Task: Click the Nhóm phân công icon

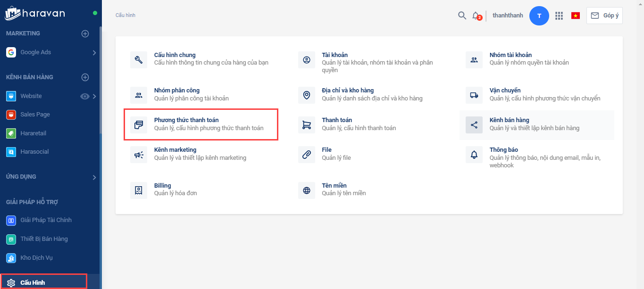Action: point(139,95)
